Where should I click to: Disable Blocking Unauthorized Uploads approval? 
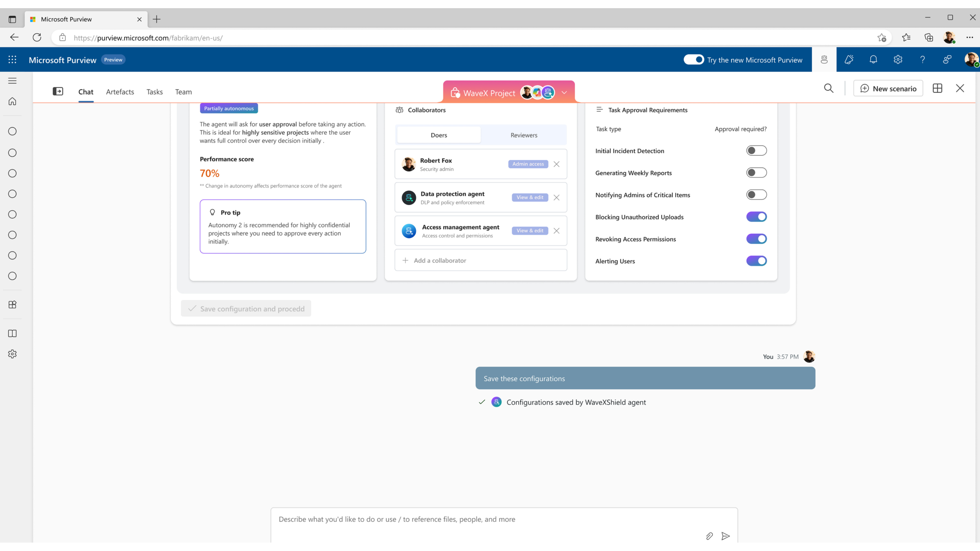(x=756, y=217)
